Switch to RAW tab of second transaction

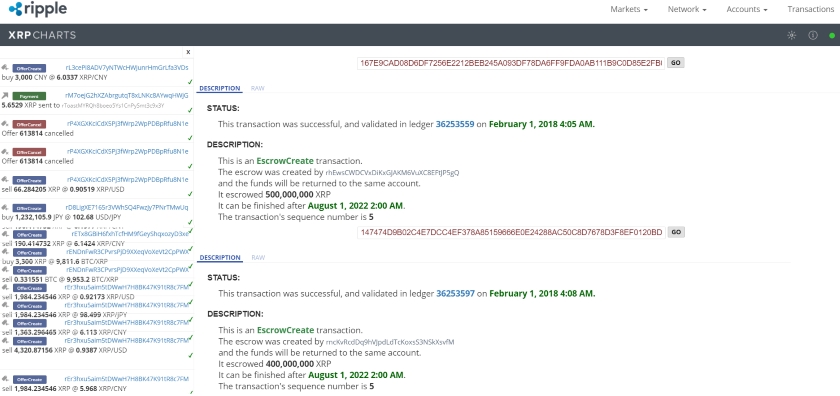point(258,258)
